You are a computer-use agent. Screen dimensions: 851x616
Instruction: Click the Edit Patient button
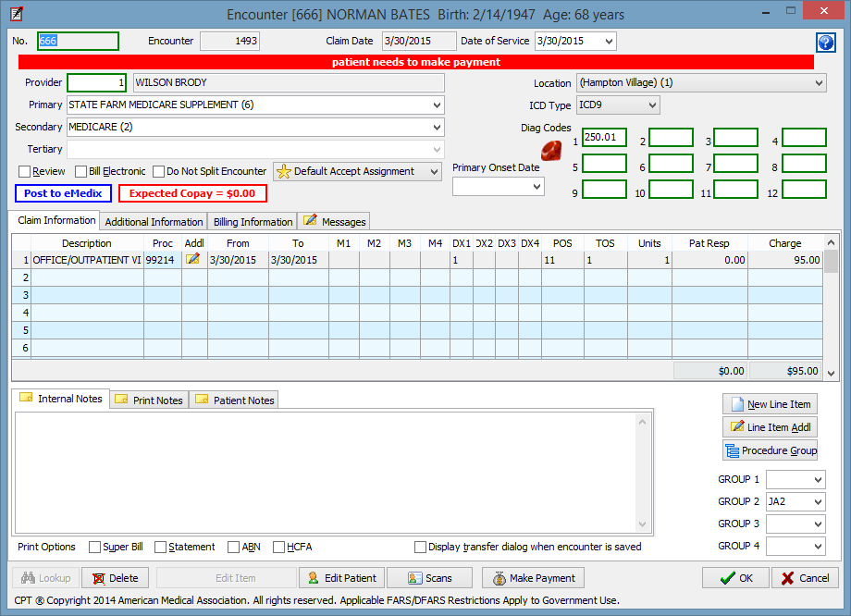click(x=342, y=579)
